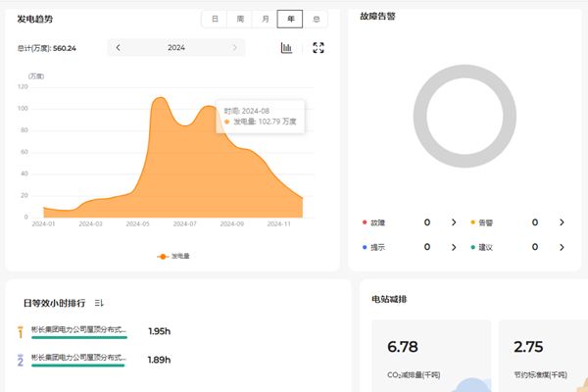
Task: Click the second-place rank medal icon
Action: pos(20,360)
